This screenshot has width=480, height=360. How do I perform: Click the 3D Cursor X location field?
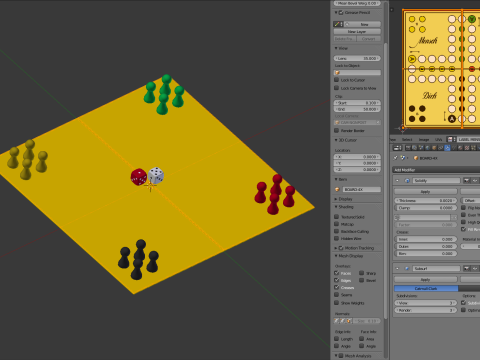[x=357, y=157]
